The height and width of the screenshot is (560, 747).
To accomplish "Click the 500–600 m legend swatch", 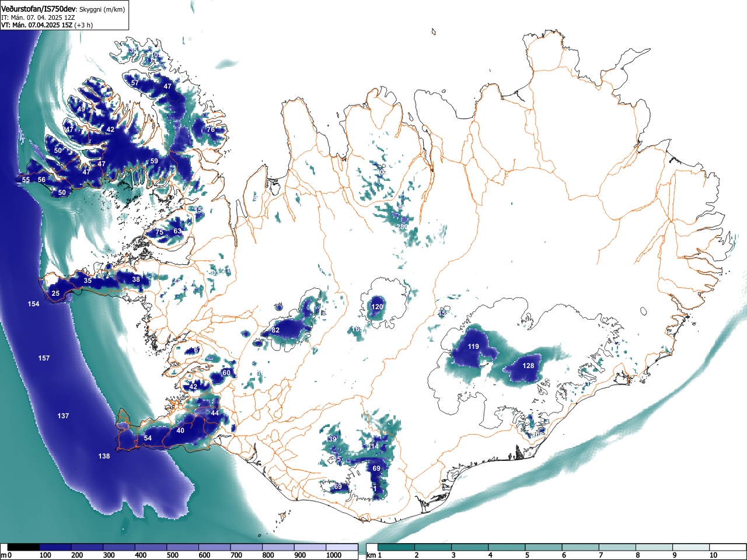I will click(x=183, y=547).
